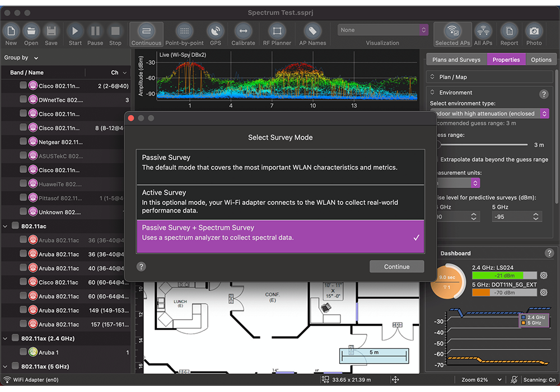Click the move crosshair status bar icon
The image size is (560, 392).
coord(395,380)
